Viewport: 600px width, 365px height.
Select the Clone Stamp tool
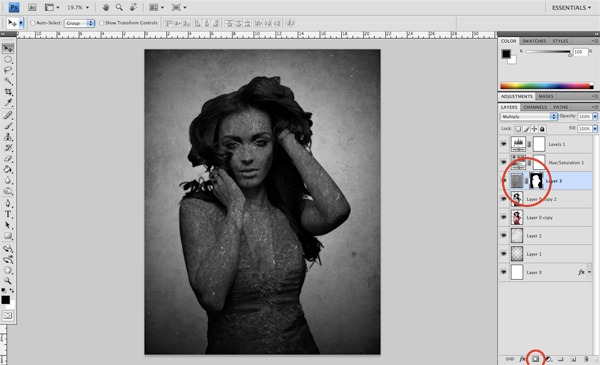click(x=8, y=137)
